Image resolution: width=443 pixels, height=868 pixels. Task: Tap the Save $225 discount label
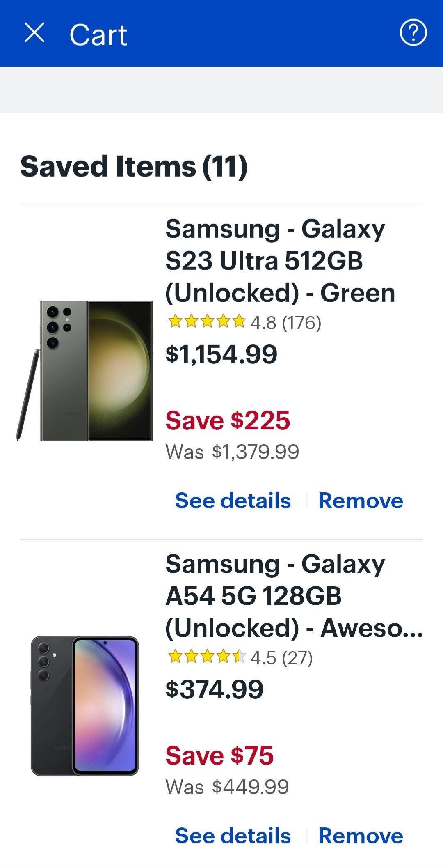coord(228,421)
